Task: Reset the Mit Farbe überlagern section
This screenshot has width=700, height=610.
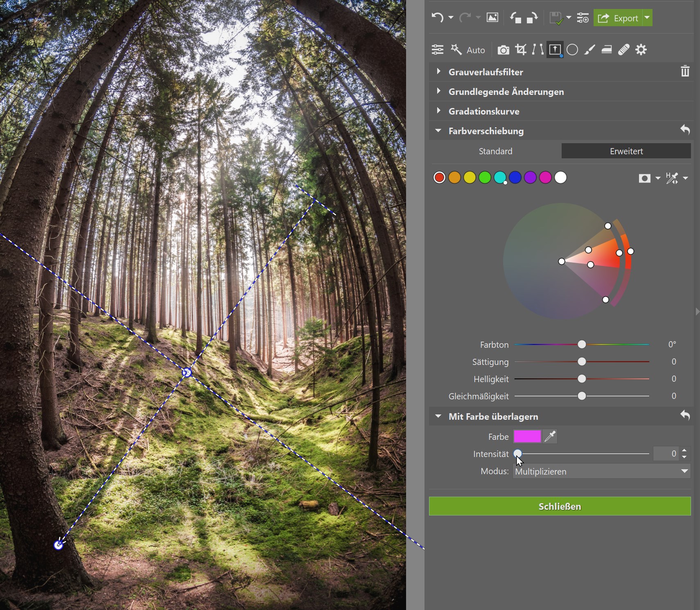Action: 685,416
